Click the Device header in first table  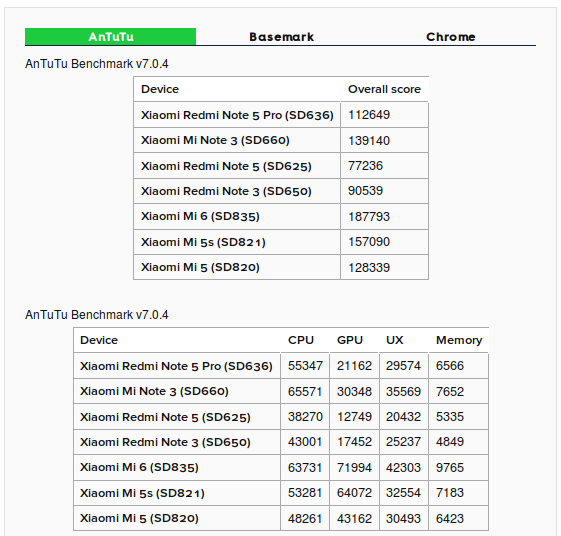160,89
